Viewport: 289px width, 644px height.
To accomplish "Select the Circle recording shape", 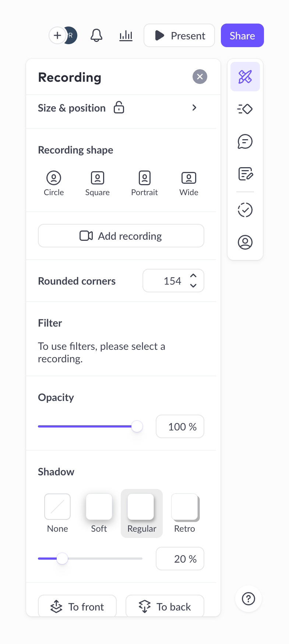I will [54, 178].
